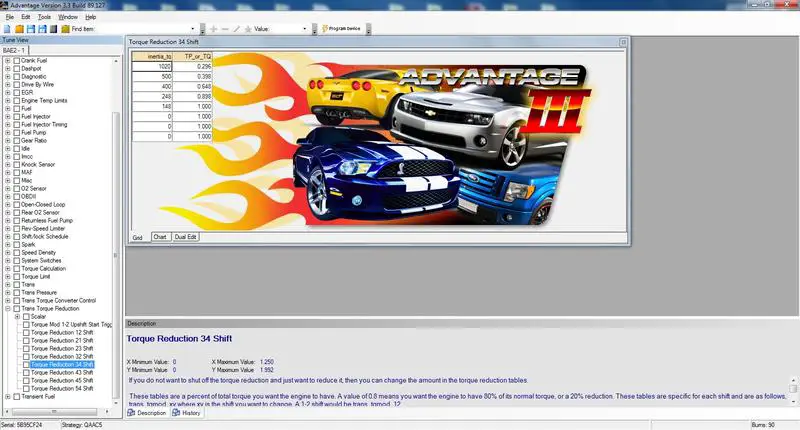Screen dimensions: 800x430
Task: Expand the MAF tree node
Action: [x=8, y=172]
